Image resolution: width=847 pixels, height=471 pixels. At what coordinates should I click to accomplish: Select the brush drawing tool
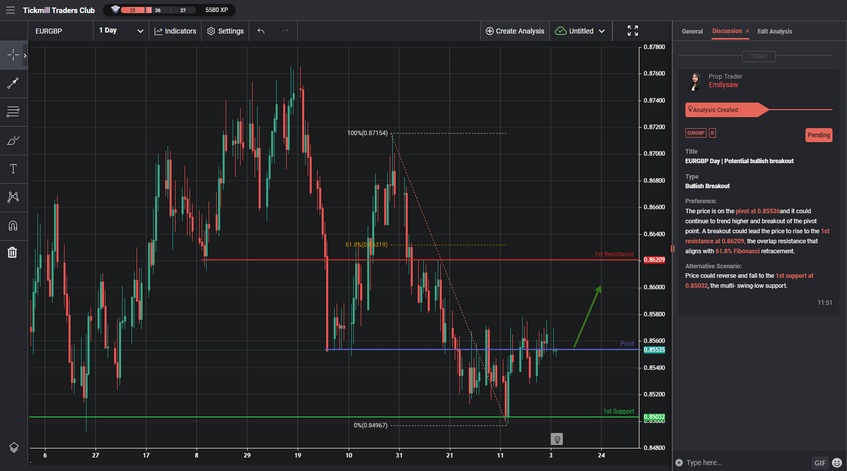coord(13,140)
